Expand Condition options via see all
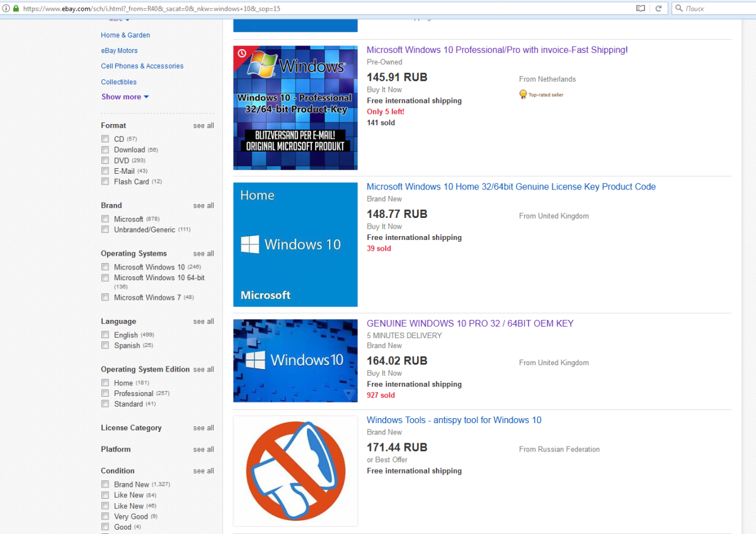 point(203,471)
